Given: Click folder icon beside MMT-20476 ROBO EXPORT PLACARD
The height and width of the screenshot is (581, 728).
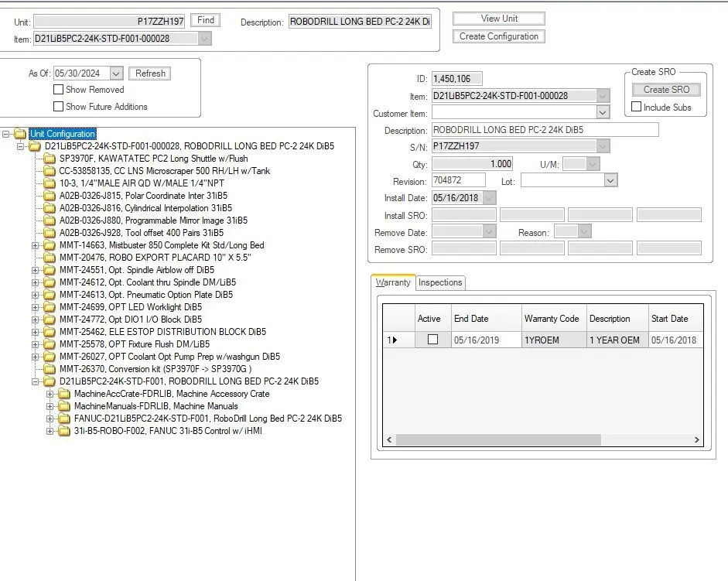Looking at the screenshot, I should 50,258.
